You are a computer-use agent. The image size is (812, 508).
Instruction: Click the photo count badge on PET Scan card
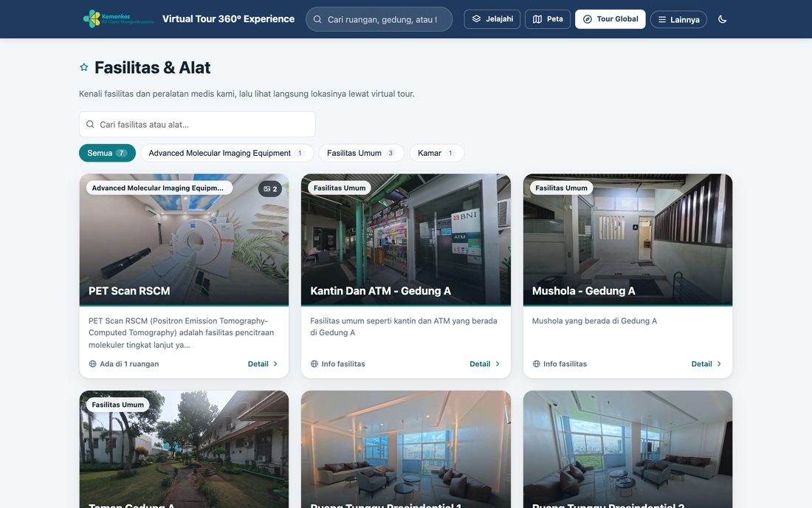coord(270,188)
